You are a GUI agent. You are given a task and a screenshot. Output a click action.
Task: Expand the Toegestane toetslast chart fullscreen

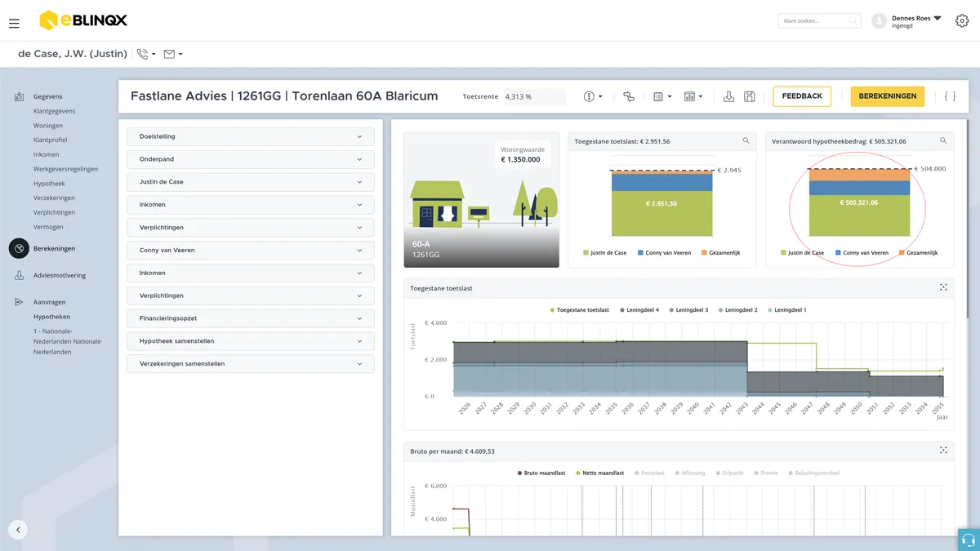point(943,287)
